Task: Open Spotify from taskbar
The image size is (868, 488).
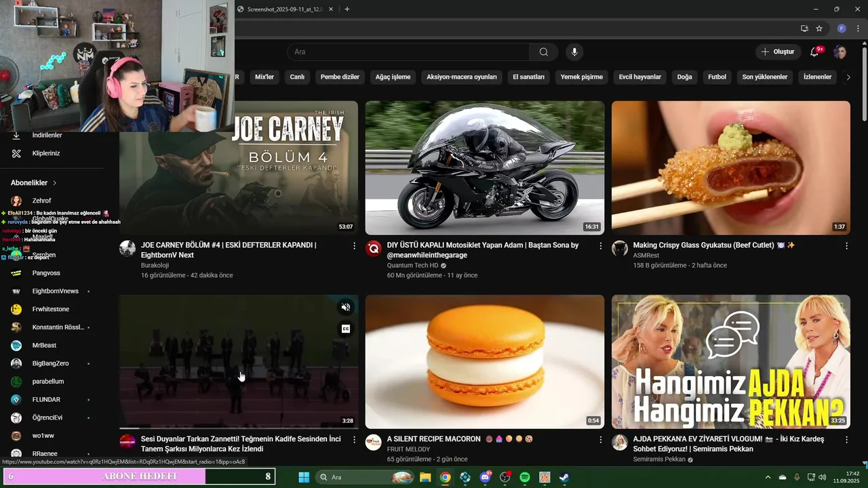Action: [x=525, y=477]
